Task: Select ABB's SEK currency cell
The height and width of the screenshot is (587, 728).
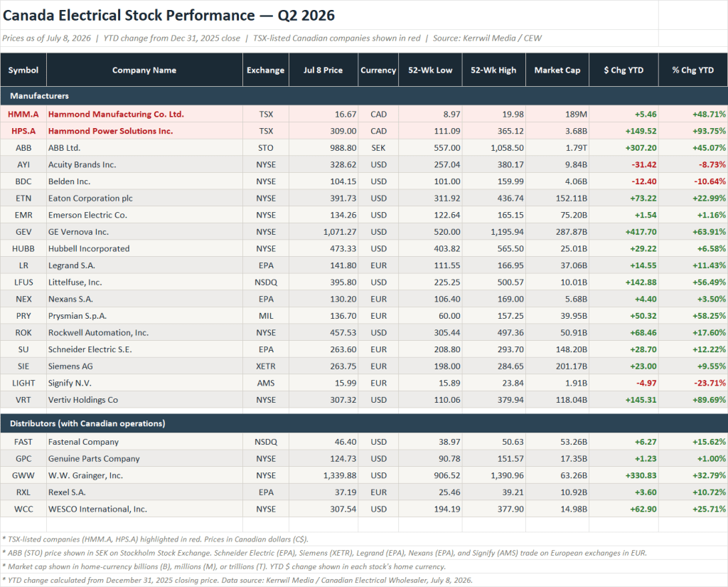Action: coord(378,148)
